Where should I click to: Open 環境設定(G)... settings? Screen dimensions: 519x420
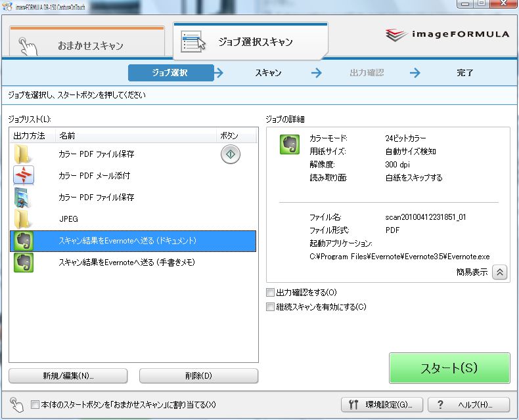tap(382, 404)
